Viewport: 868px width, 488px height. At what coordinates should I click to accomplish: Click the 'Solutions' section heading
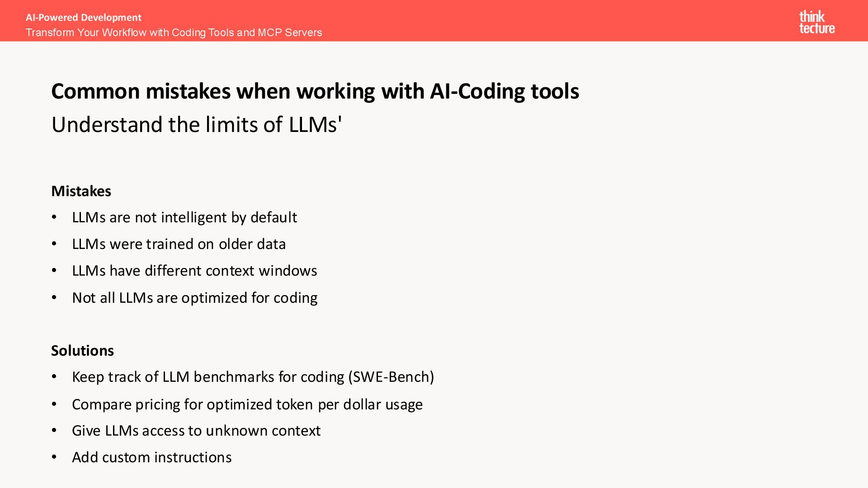82,351
